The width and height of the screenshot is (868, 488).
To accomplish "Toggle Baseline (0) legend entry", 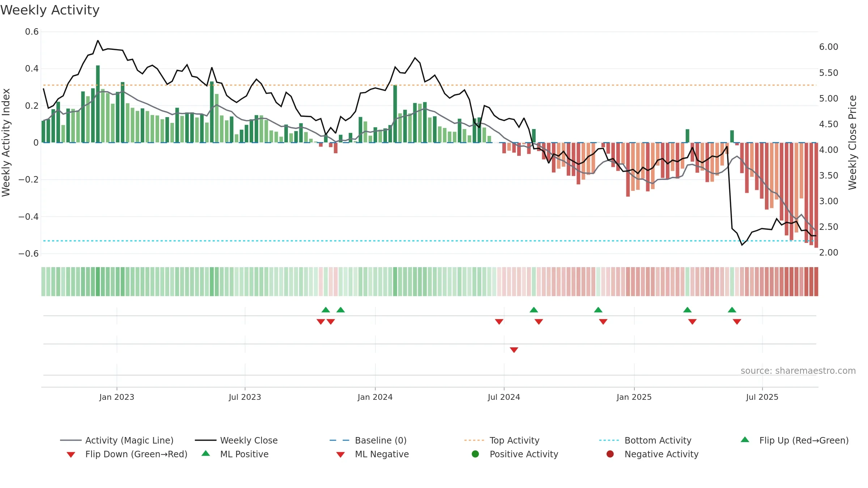I will [368, 440].
